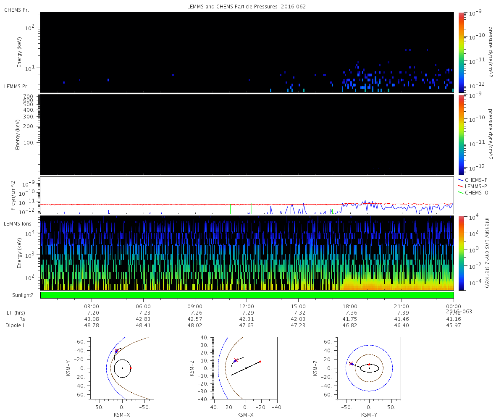Select the CHEMS-O legend entry
This screenshot has height=420, width=504.
(476, 193)
